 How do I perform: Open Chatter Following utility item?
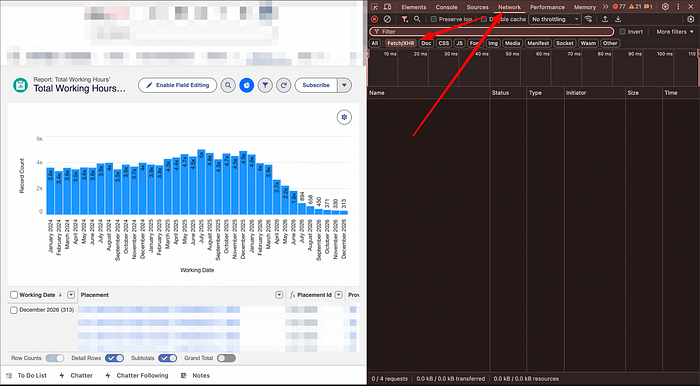tap(136, 376)
